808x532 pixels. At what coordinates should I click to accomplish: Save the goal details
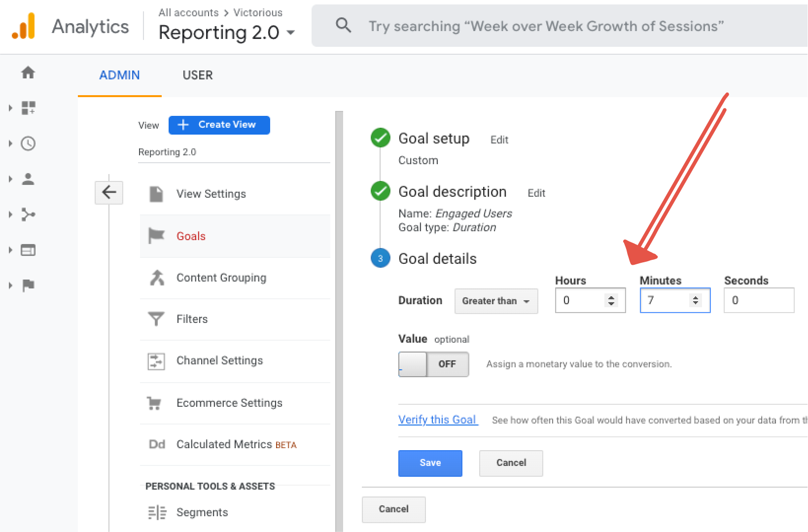[x=430, y=463]
